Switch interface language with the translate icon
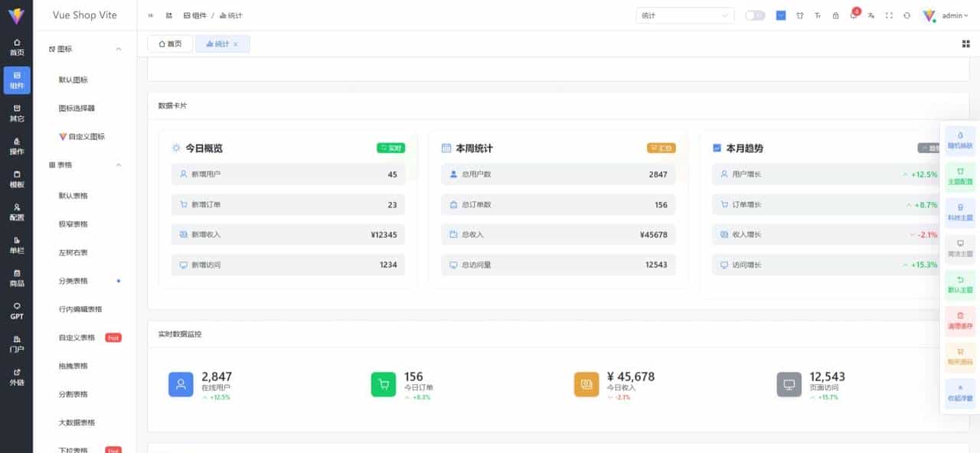980x453 pixels. pos(872,15)
